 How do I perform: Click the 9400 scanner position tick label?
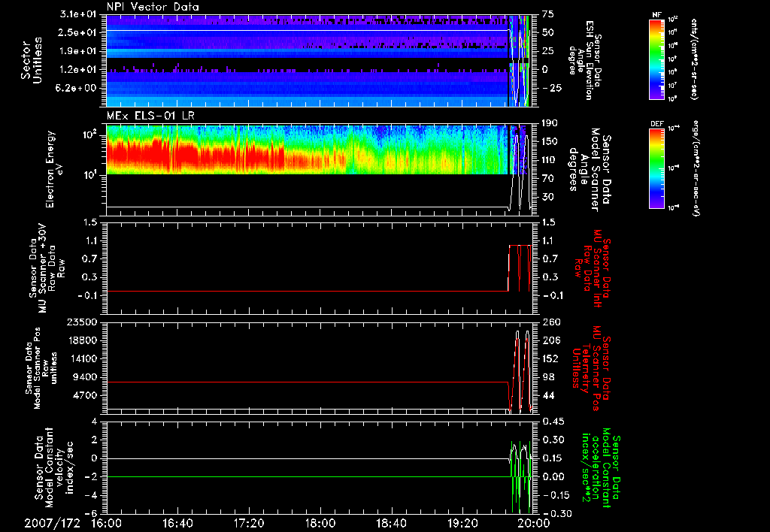coord(85,377)
